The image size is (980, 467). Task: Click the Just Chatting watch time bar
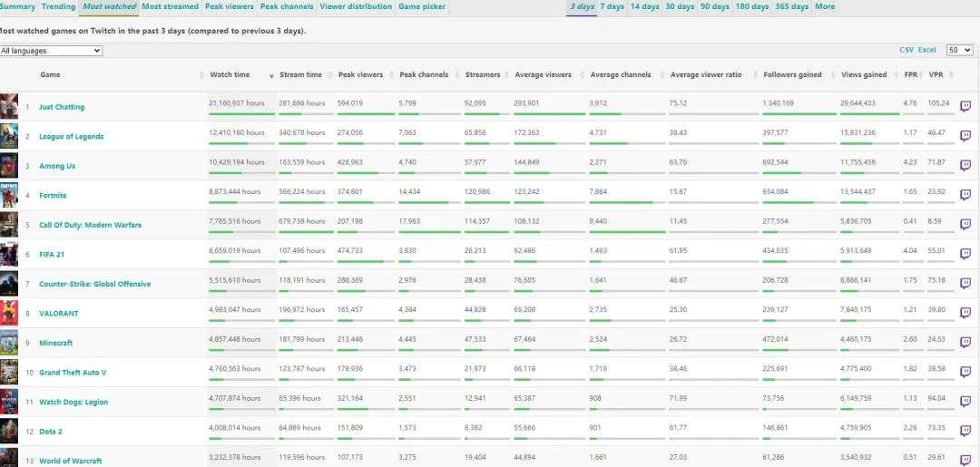(x=241, y=114)
